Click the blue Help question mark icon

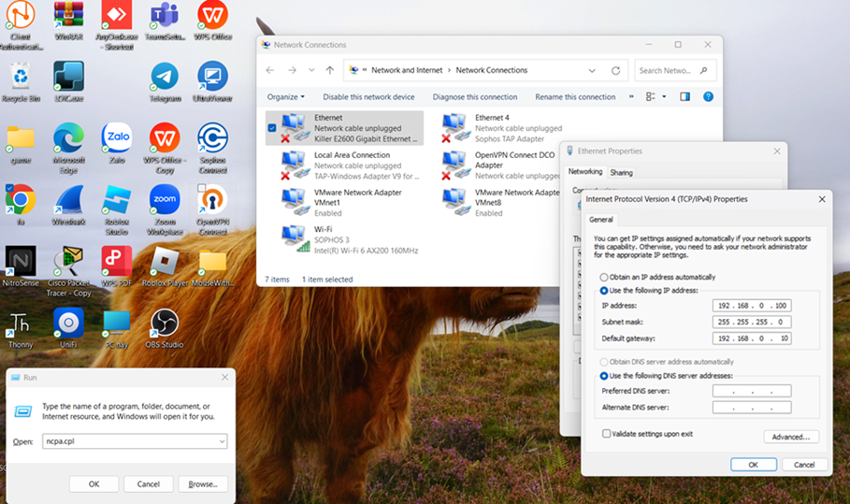(x=708, y=96)
